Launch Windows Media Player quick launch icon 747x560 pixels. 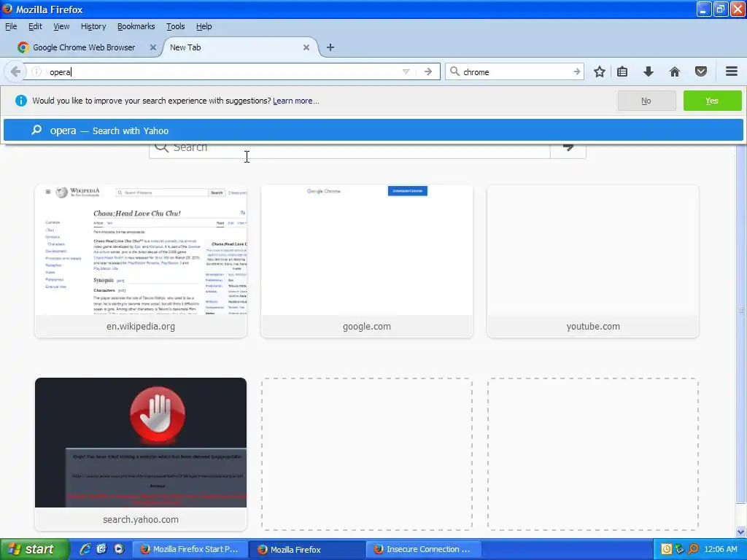(x=119, y=549)
